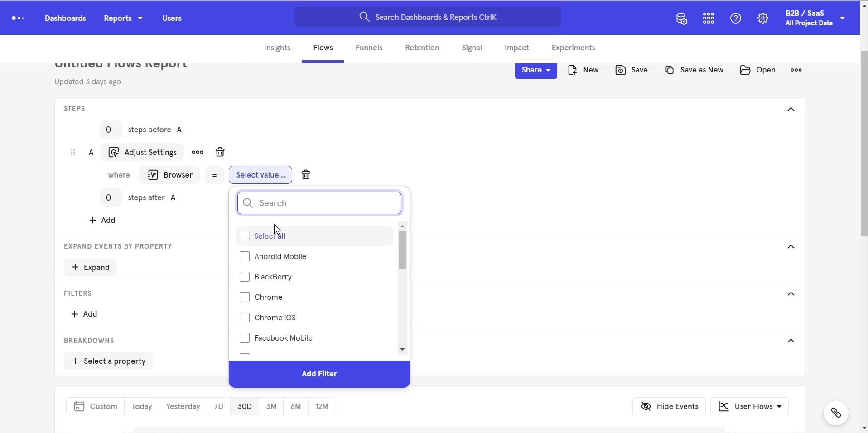Open the Reports menu
868x433 pixels.
pyautogui.click(x=123, y=18)
